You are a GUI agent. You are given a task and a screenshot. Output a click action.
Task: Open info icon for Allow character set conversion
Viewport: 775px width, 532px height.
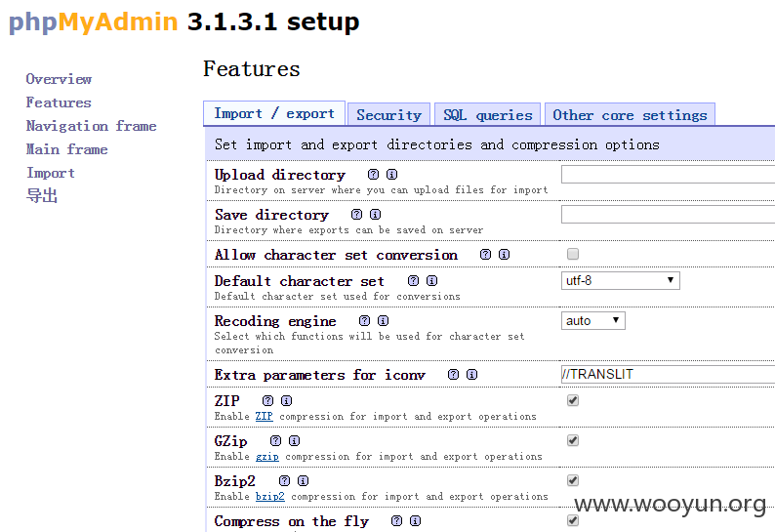tap(505, 255)
